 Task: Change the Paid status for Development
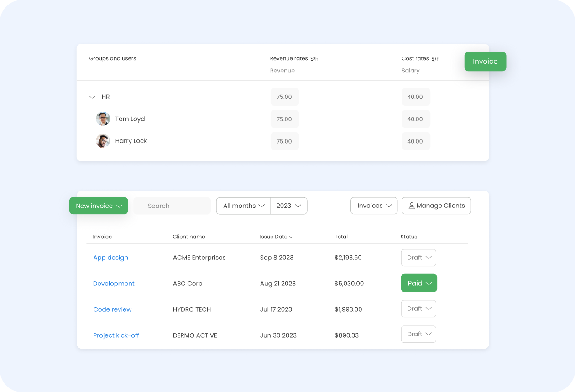pos(419,283)
